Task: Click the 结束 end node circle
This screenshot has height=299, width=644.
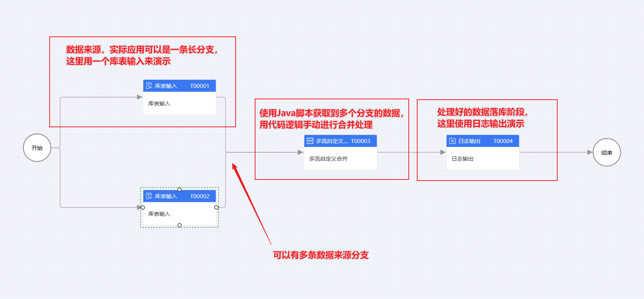Action: click(607, 153)
